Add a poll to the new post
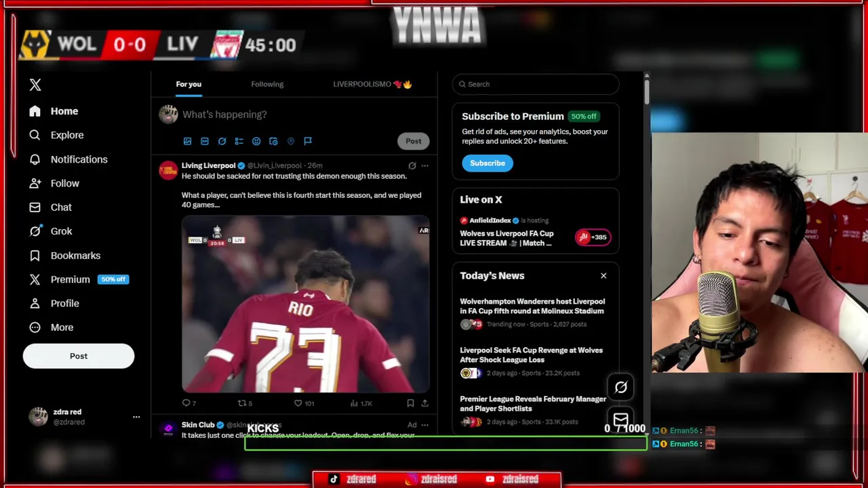 tap(239, 141)
